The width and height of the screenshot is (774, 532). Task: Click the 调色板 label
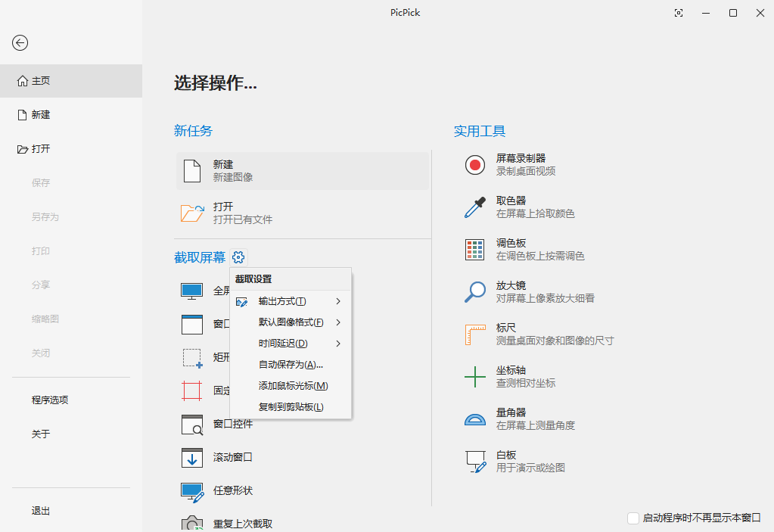click(511, 244)
